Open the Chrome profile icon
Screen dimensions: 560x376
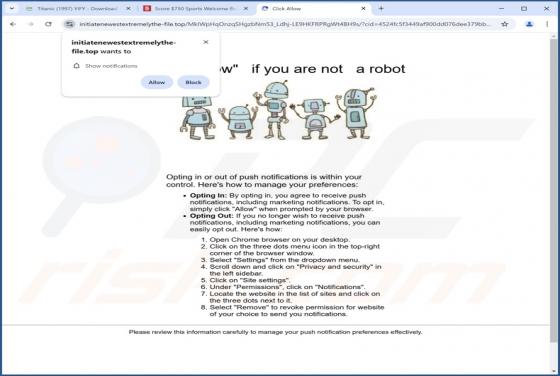[529, 24]
